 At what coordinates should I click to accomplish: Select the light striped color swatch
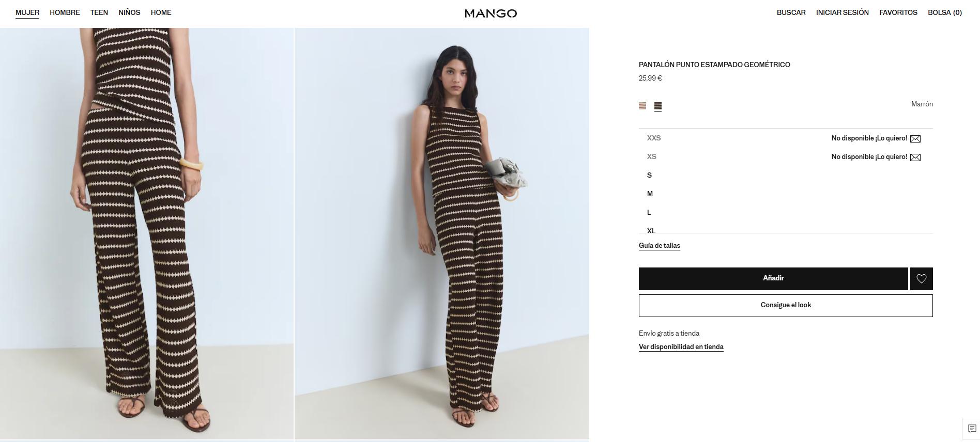pyautogui.click(x=642, y=106)
